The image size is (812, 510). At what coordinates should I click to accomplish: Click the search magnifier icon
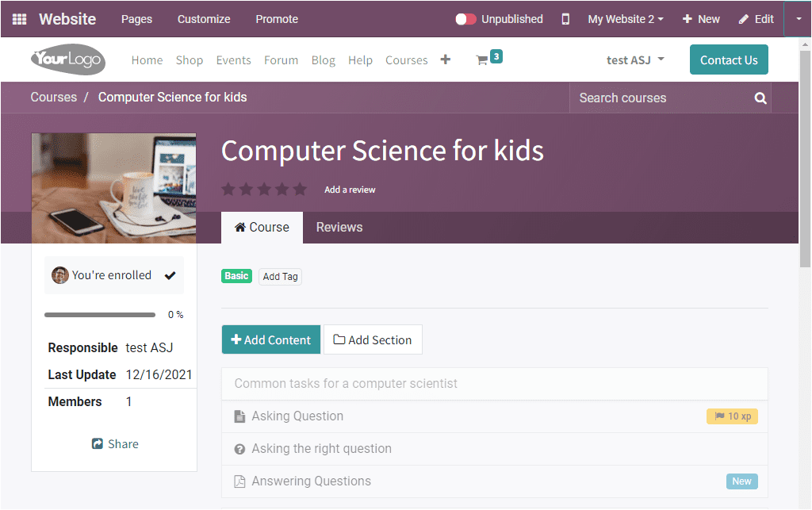pos(759,98)
